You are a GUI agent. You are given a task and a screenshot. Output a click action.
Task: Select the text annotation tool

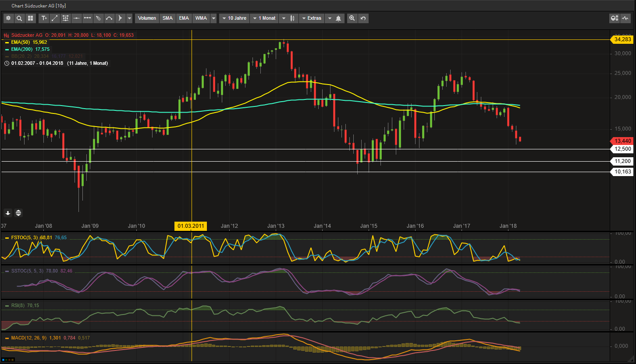coord(44,18)
